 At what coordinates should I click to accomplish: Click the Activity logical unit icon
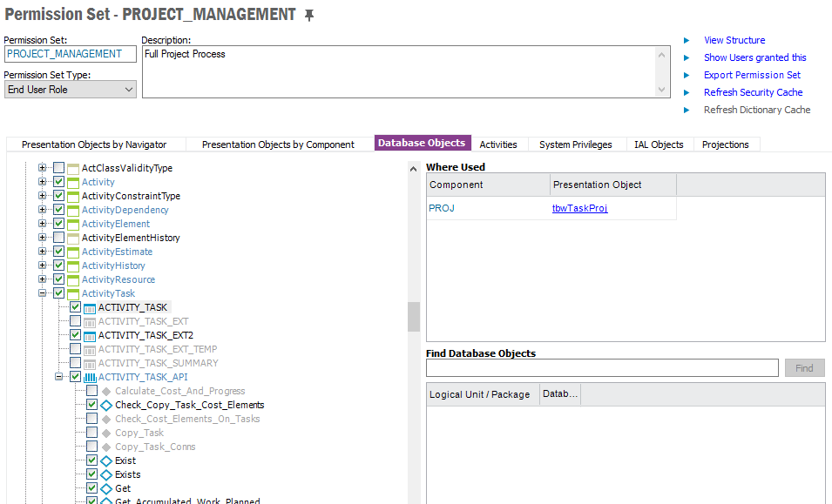(x=73, y=182)
